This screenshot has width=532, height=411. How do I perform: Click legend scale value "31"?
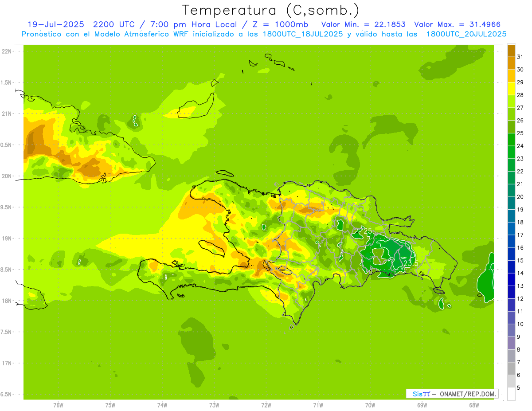click(x=520, y=56)
